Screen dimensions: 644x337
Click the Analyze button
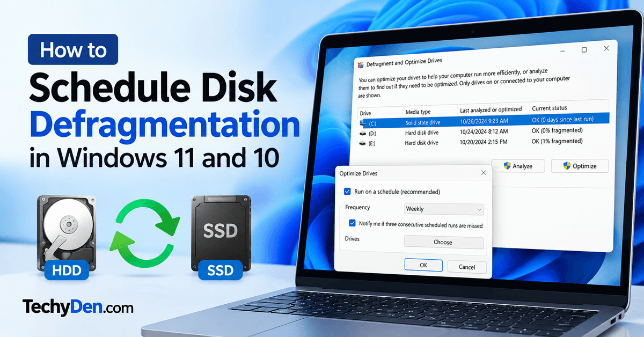pos(518,166)
